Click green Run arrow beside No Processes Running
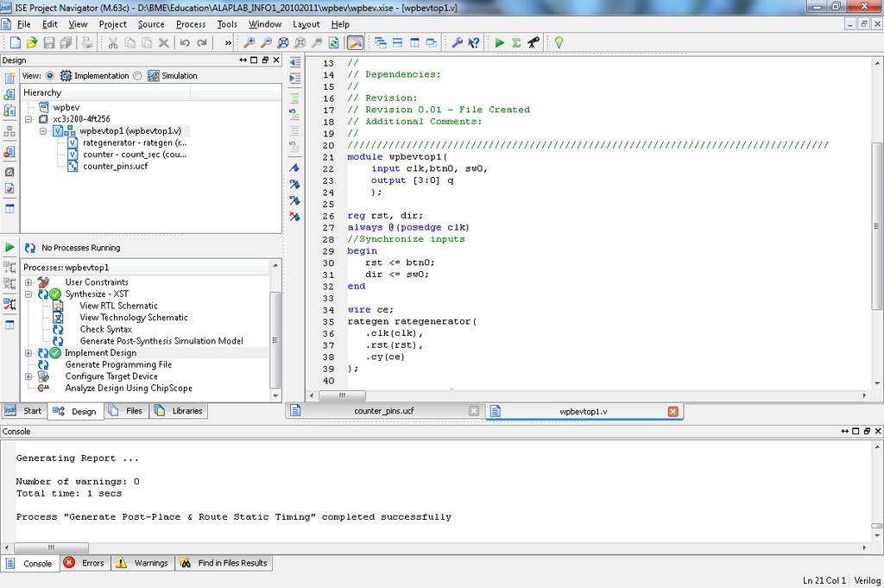Image resolution: width=884 pixels, height=588 pixels. coord(9,248)
